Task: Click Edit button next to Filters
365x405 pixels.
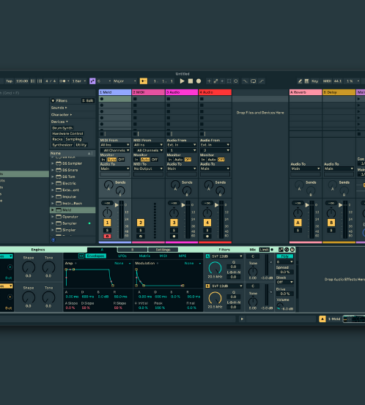Action: (88, 101)
